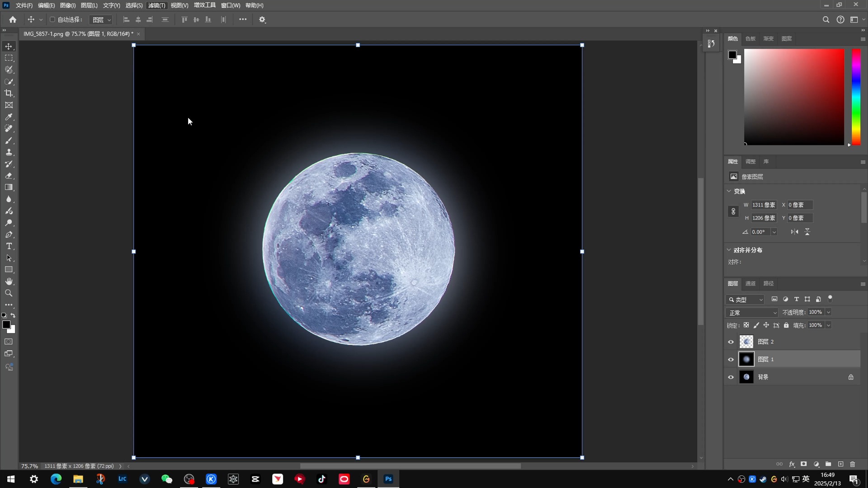Click the three-dots more options button

pos(243,19)
